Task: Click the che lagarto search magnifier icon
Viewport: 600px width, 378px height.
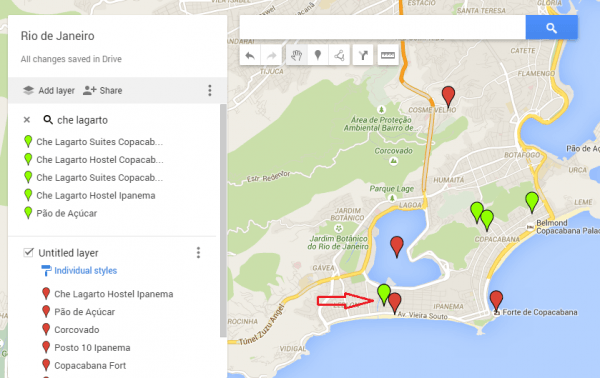Action: (x=48, y=120)
